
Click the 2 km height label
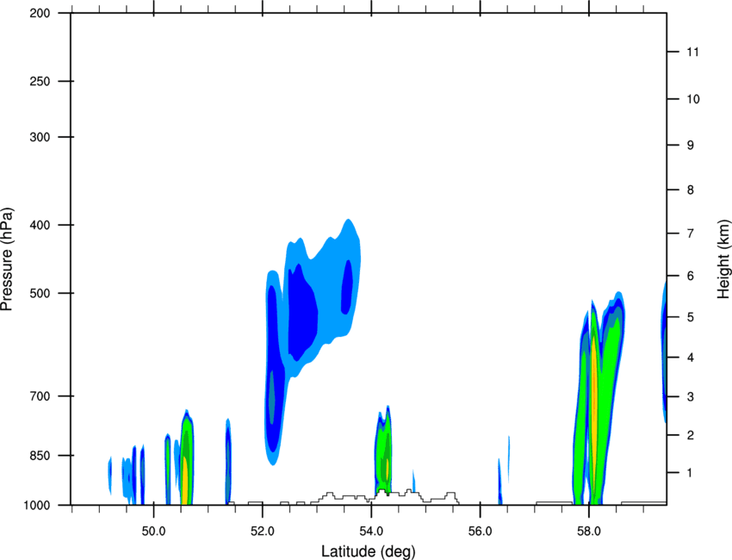(x=691, y=435)
